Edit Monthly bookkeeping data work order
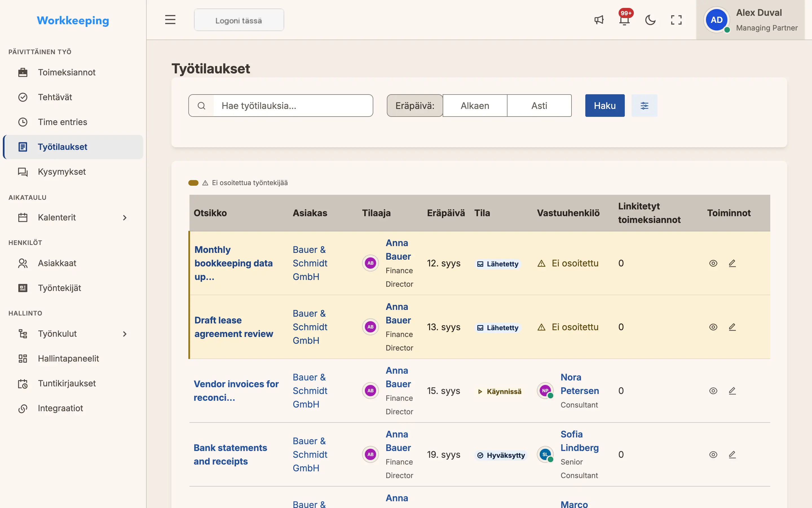812x508 pixels. 732,263
